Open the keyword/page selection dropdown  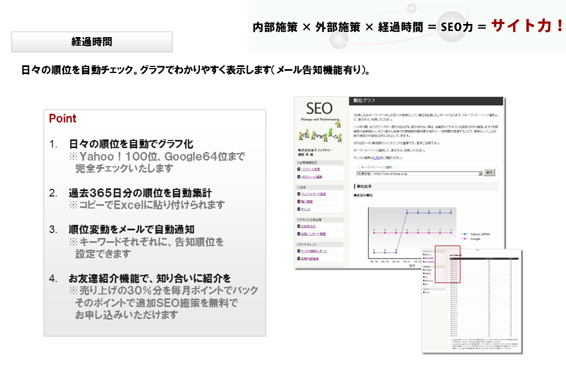click(416, 173)
